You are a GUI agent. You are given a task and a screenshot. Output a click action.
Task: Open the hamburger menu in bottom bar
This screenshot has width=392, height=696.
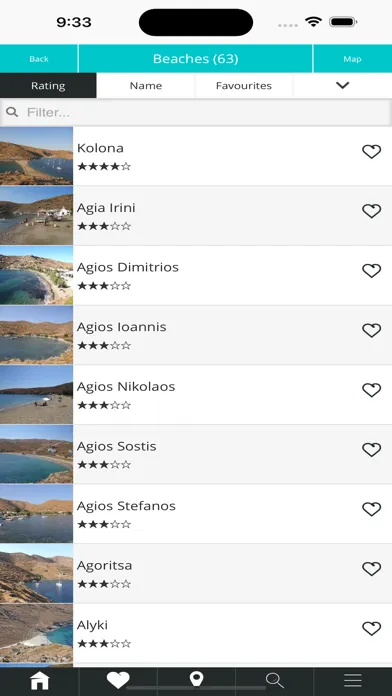(352, 680)
